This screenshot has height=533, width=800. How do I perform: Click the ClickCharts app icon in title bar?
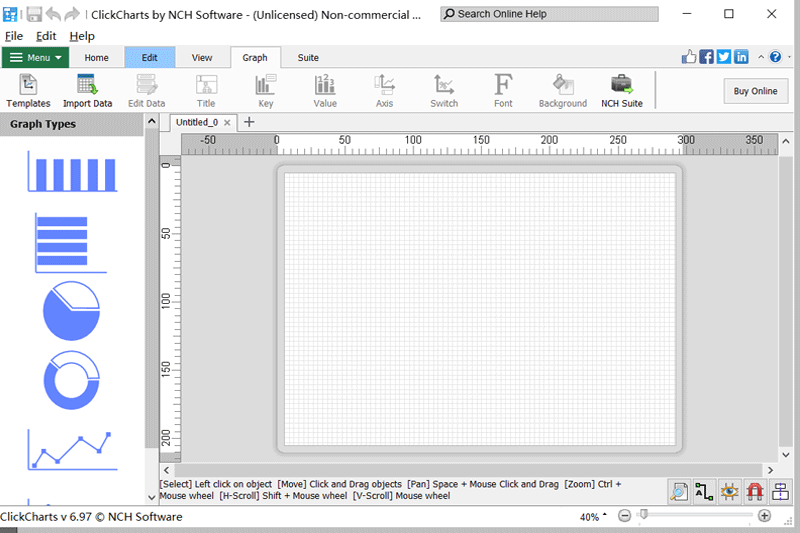point(10,14)
